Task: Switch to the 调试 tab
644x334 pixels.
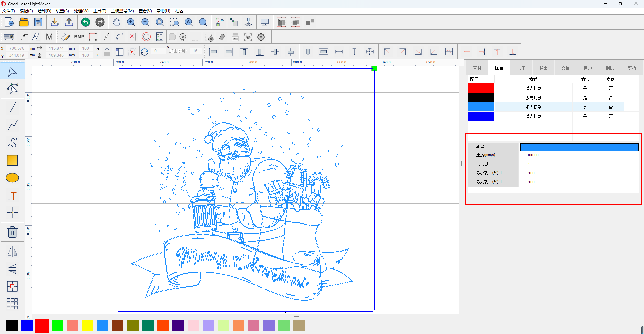Action: point(610,68)
